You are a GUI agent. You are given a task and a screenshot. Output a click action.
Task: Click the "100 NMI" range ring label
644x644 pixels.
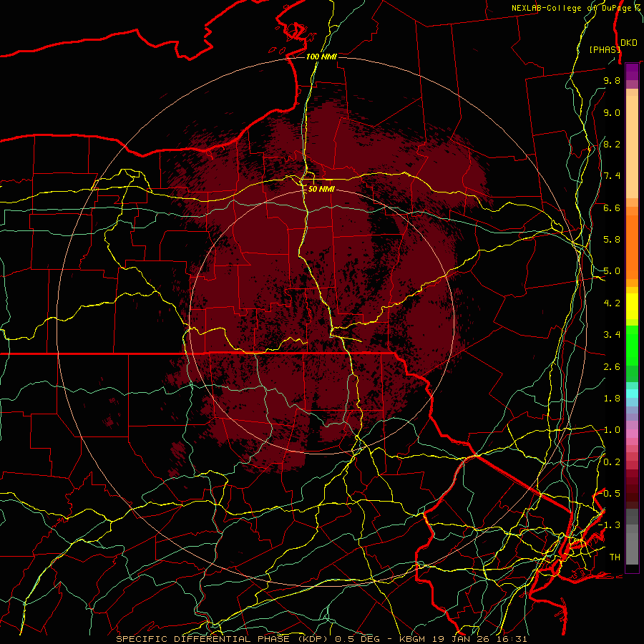point(321,57)
